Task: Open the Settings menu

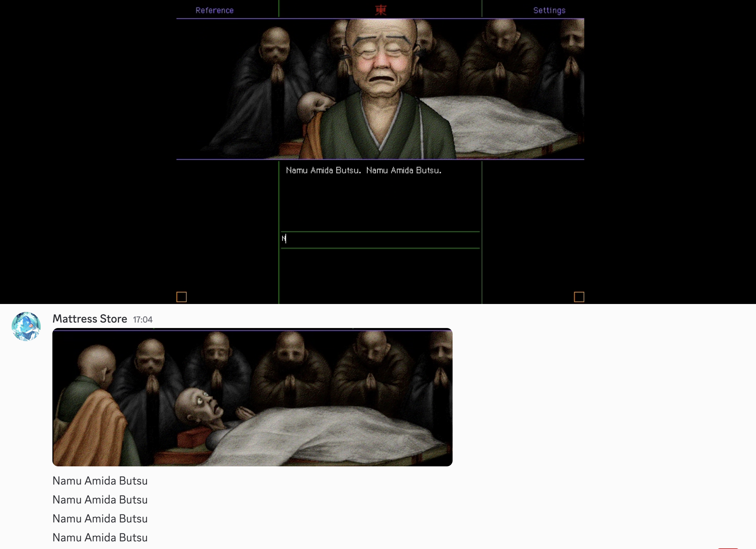Action: click(549, 10)
